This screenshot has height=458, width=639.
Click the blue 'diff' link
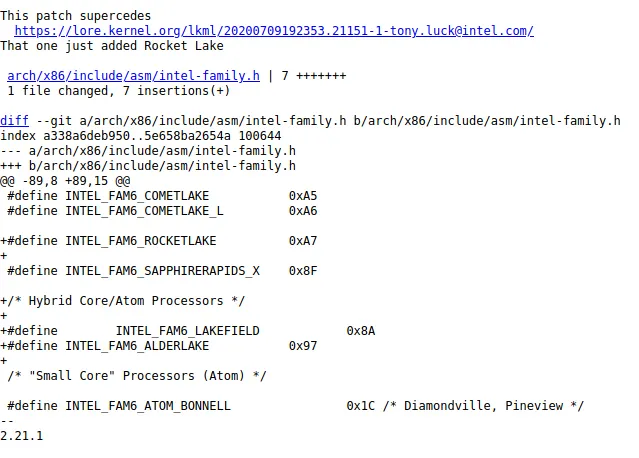(14, 121)
